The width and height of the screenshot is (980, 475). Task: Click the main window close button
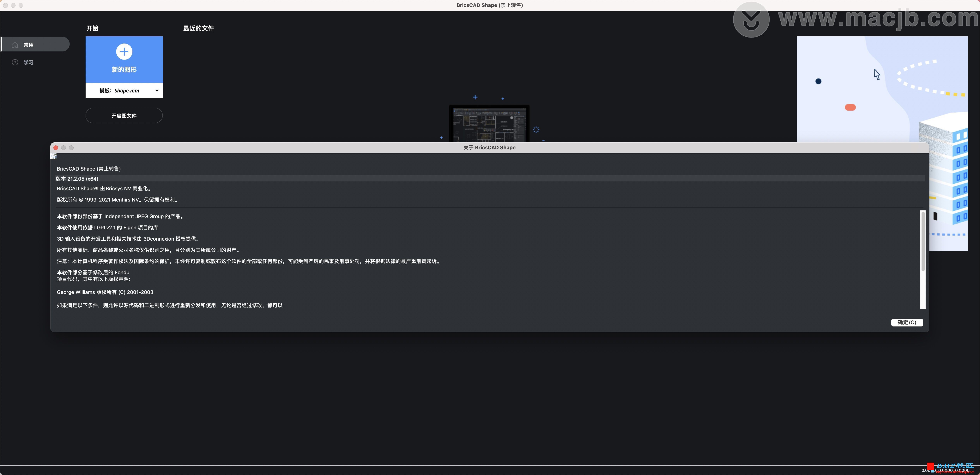click(x=5, y=5)
